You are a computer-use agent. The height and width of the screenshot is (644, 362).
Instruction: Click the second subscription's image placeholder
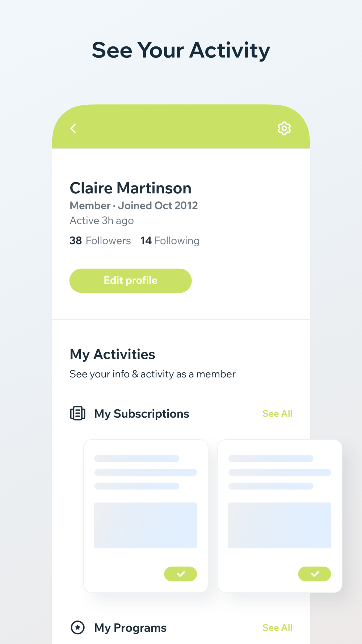tap(279, 525)
